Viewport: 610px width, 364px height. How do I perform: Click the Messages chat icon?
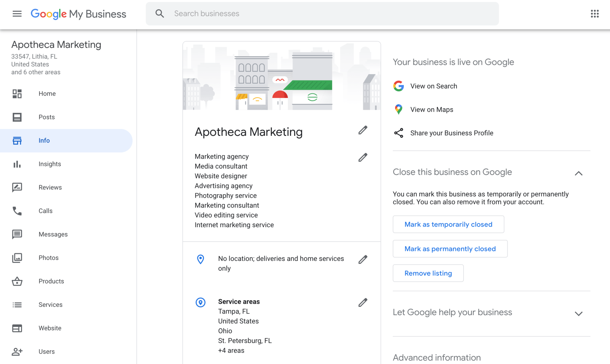tap(17, 234)
